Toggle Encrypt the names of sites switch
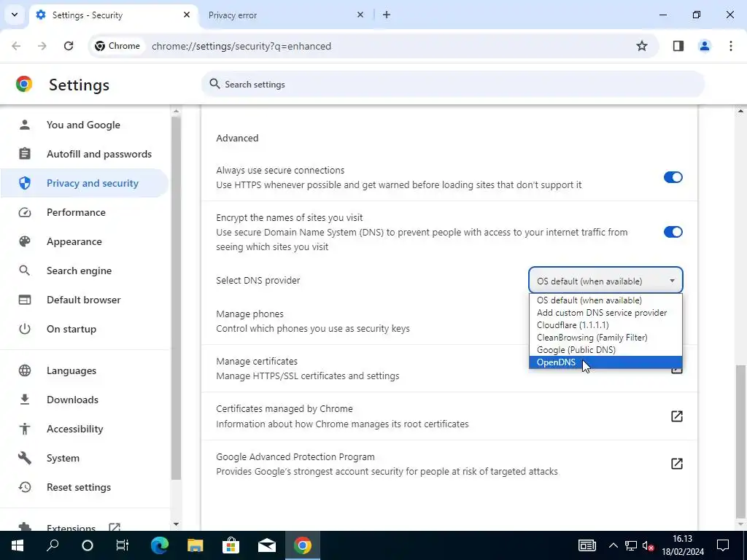 (x=673, y=232)
